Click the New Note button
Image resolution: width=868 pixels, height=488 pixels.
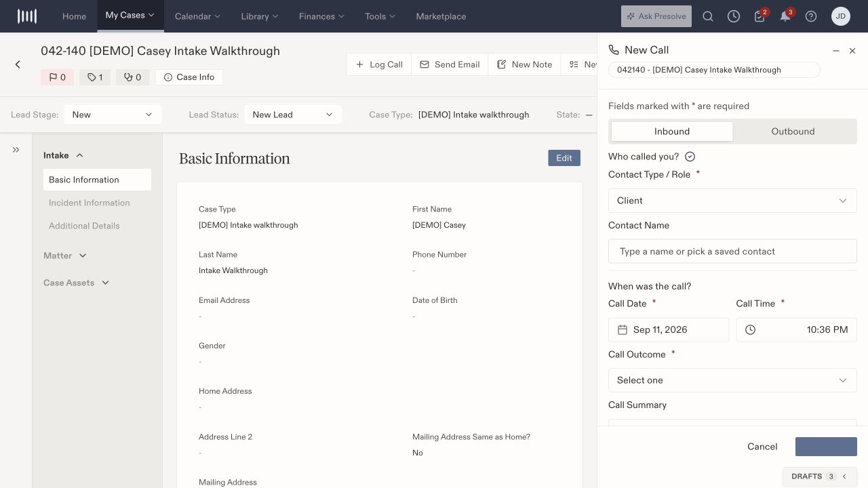point(524,64)
